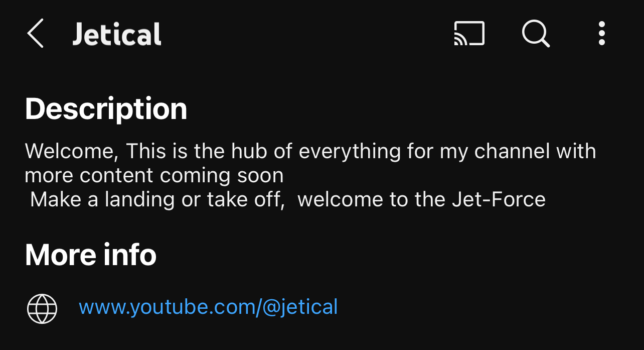Click the "more content coming soon" line

click(154, 175)
